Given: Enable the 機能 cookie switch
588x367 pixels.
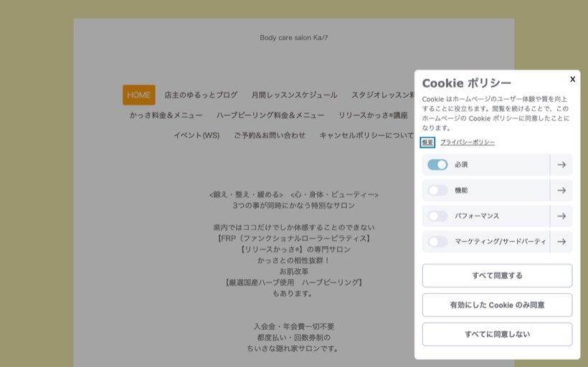Looking at the screenshot, I should tap(437, 191).
